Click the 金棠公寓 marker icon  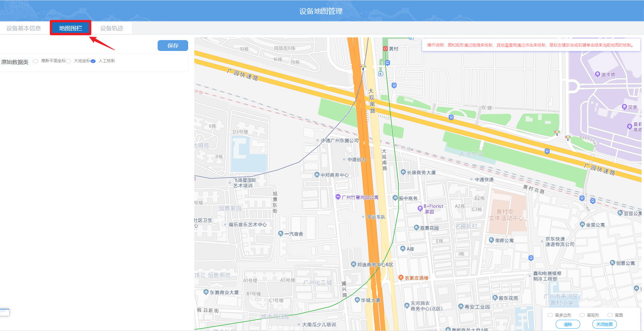click(x=582, y=224)
